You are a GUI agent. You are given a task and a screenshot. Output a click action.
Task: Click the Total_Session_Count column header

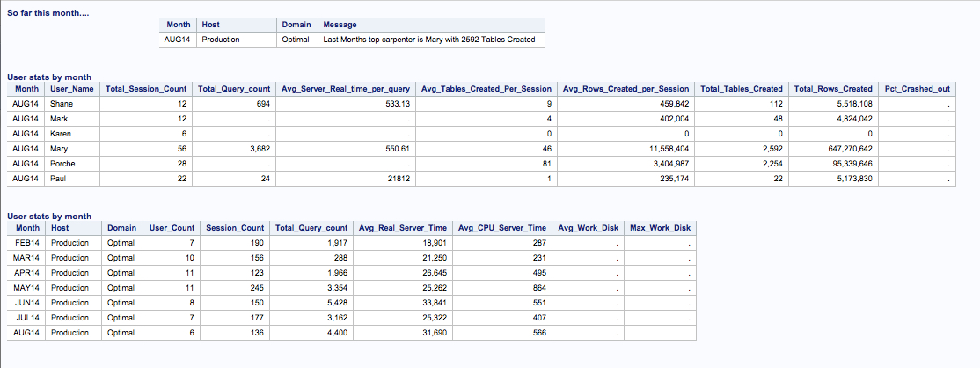(x=146, y=89)
